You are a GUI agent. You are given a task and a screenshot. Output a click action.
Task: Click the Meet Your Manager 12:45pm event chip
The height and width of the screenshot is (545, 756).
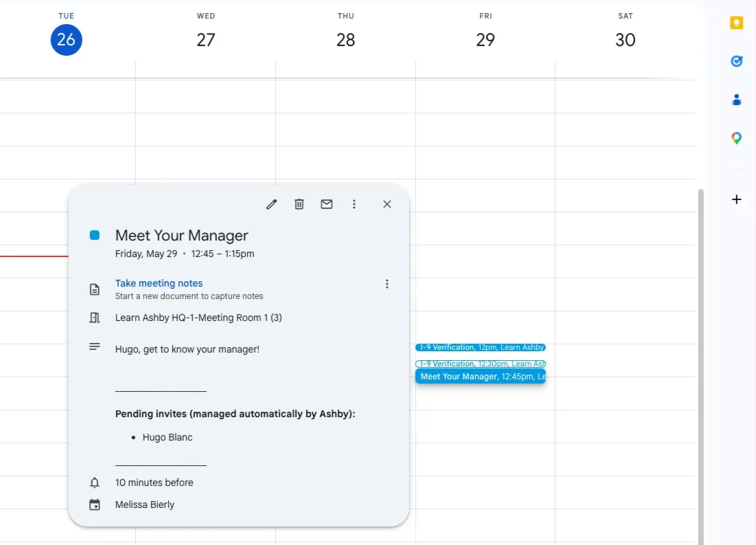point(480,377)
